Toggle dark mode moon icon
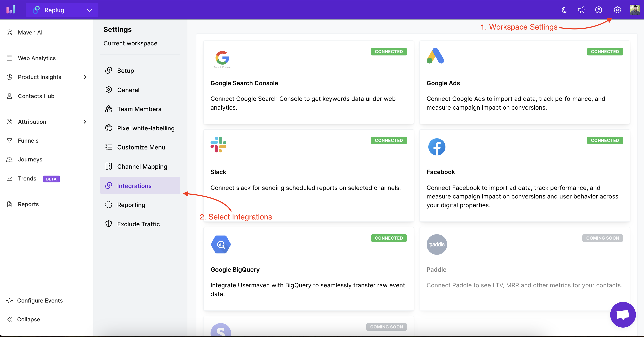Image resolution: width=644 pixels, height=337 pixels. (564, 10)
